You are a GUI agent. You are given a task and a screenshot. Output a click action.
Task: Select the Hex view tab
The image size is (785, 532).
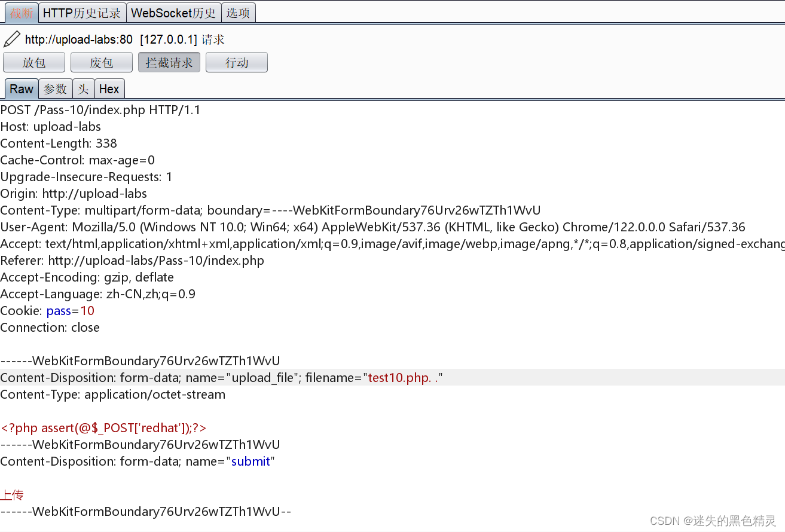click(x=109, y=89)
